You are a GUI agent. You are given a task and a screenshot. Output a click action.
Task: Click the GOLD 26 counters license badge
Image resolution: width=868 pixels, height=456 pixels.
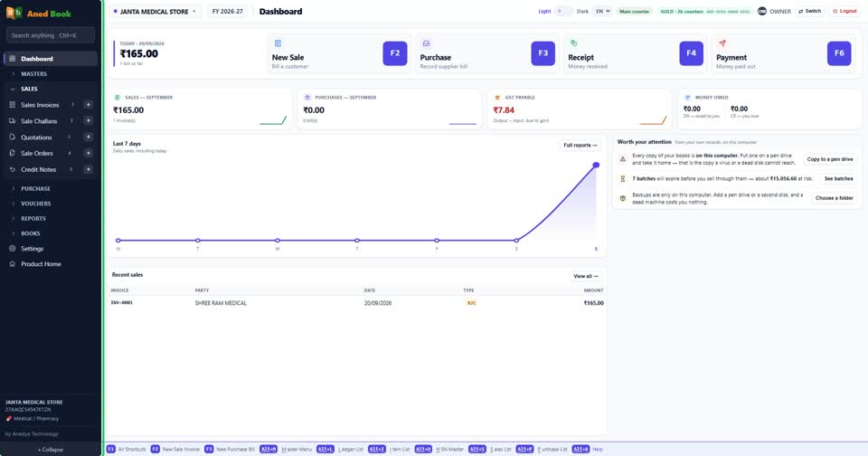coord(705,11)
